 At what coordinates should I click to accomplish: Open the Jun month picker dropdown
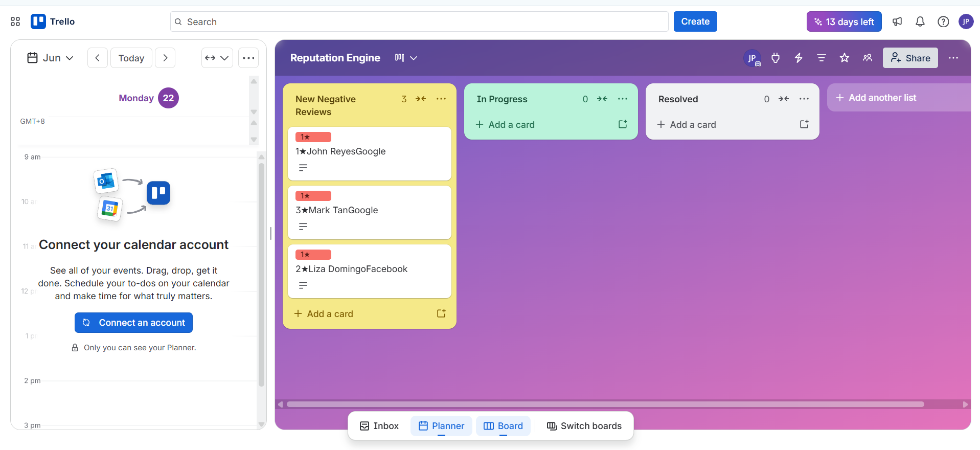coord(50,58)
